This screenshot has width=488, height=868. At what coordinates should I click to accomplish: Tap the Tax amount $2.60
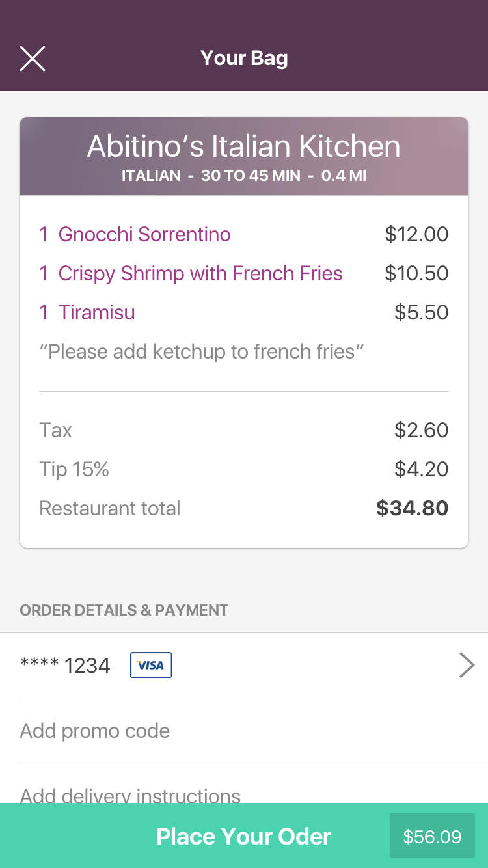(421, 430)
